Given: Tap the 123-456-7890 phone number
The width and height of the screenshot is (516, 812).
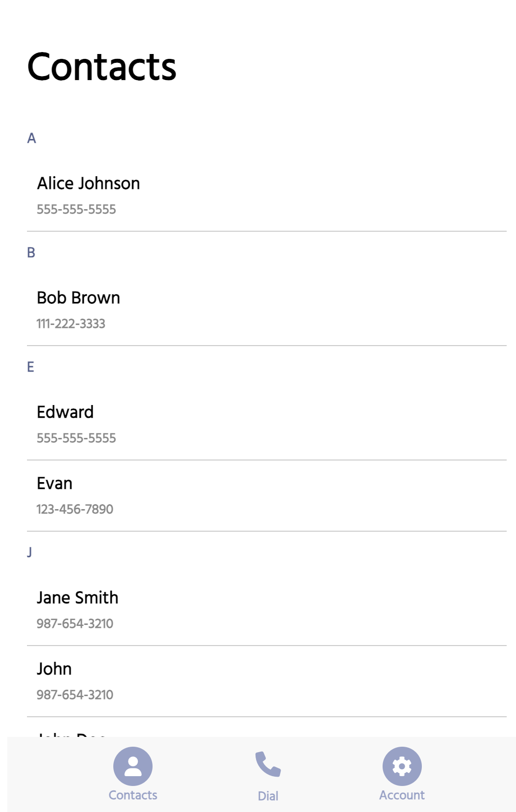Looking at the screenshot, I should coord(75,510).
